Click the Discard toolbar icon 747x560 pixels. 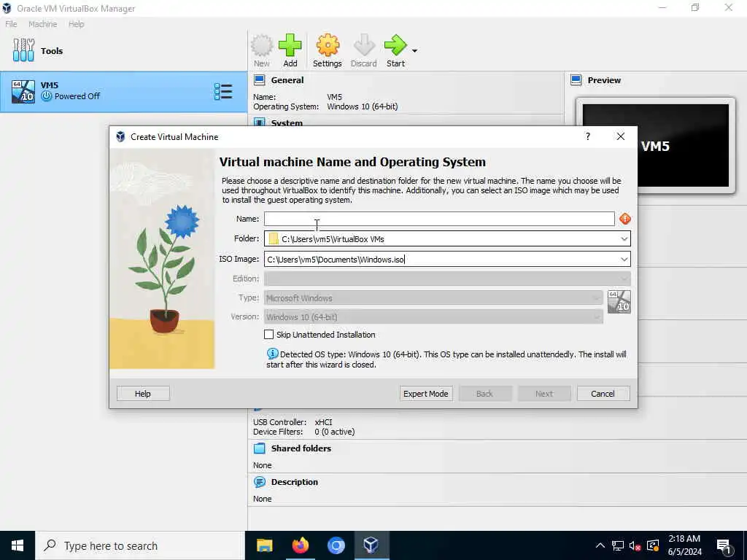[x=365, y=45]
